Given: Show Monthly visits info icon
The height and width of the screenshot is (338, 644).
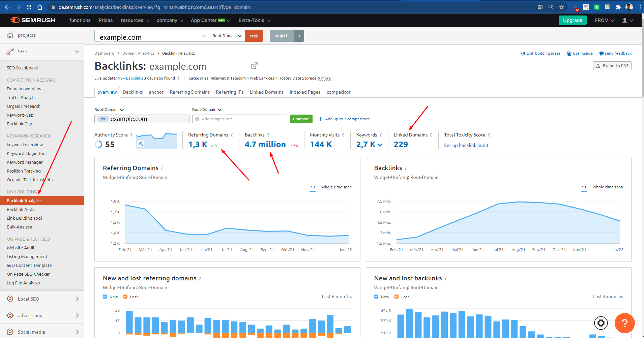Looking at the screenshot, I should (343, 135).
